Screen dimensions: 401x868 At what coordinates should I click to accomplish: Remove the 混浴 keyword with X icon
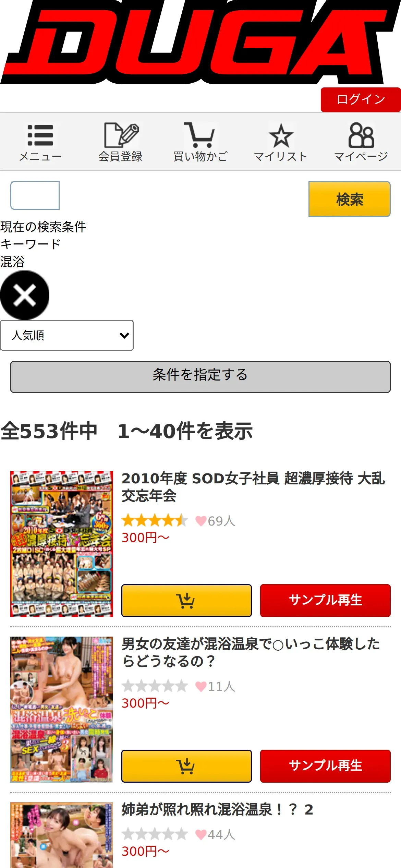[25, 295]
